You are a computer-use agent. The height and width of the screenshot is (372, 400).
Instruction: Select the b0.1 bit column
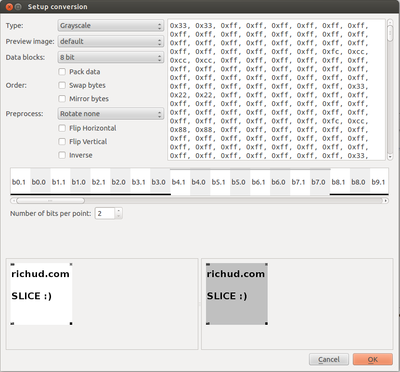point(19,182)
